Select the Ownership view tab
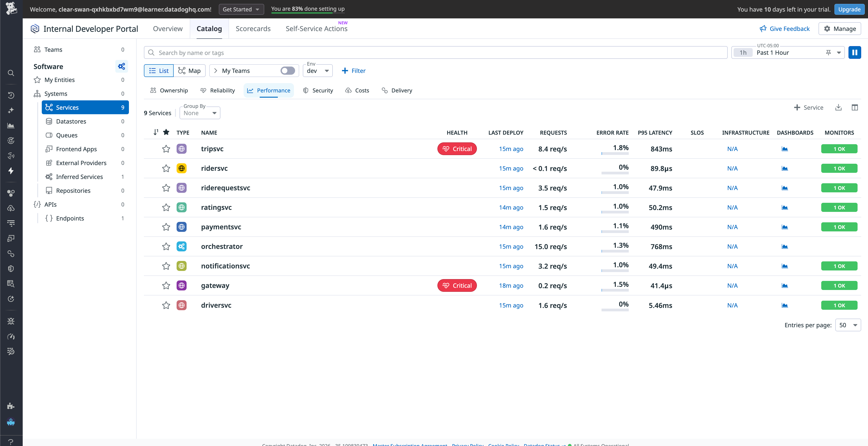The image size is (868, 446). click(x=169, y=90)
